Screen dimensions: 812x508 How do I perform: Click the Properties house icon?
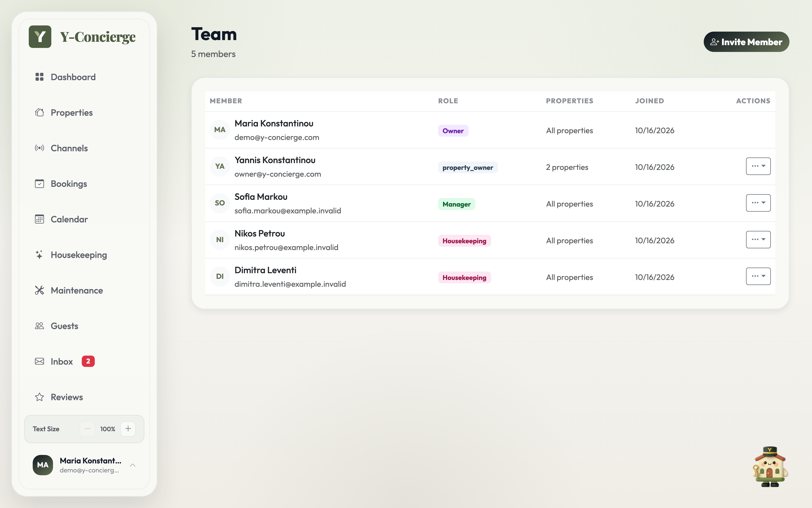[40, 113]
